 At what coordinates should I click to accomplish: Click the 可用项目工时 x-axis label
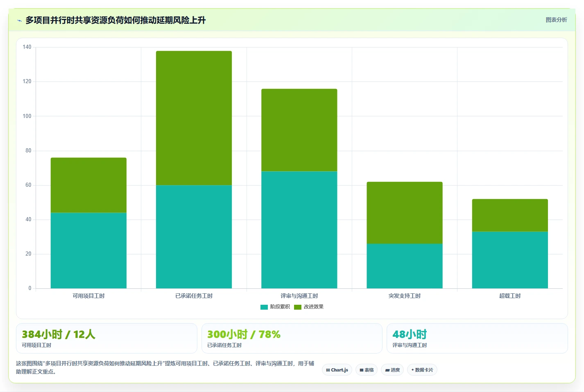pos(88,296)
